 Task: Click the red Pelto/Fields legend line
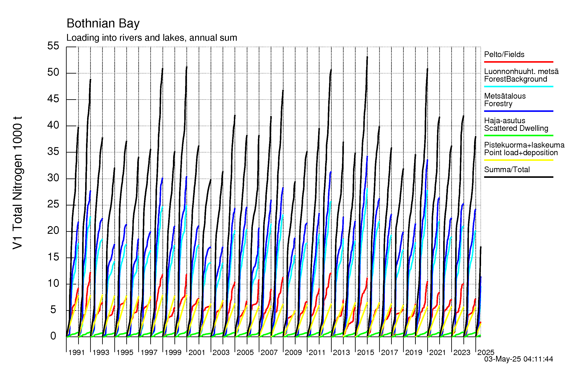(519, 62)
